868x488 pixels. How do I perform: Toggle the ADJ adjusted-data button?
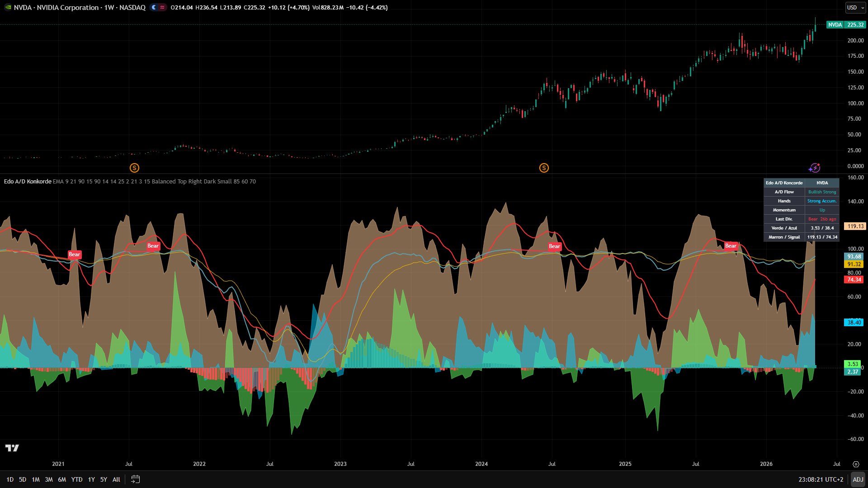pyautogui.click(x=858, y=479)
